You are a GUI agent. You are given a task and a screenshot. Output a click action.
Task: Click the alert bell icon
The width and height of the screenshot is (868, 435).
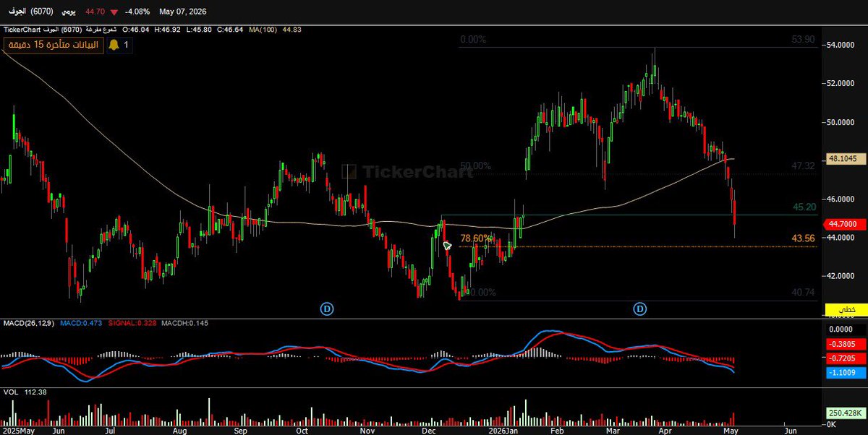click(114, 45)
